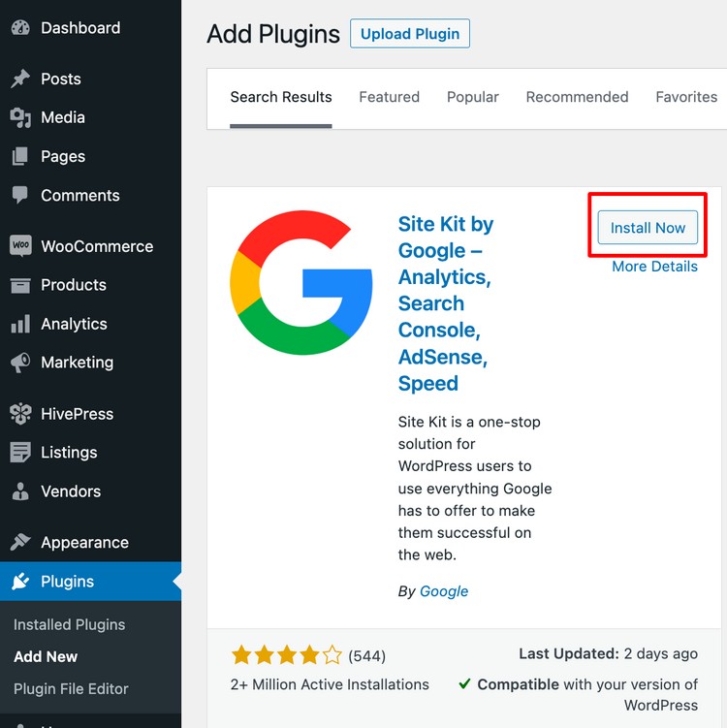Open the WooCommerce menu label

[x=97, y=246]
